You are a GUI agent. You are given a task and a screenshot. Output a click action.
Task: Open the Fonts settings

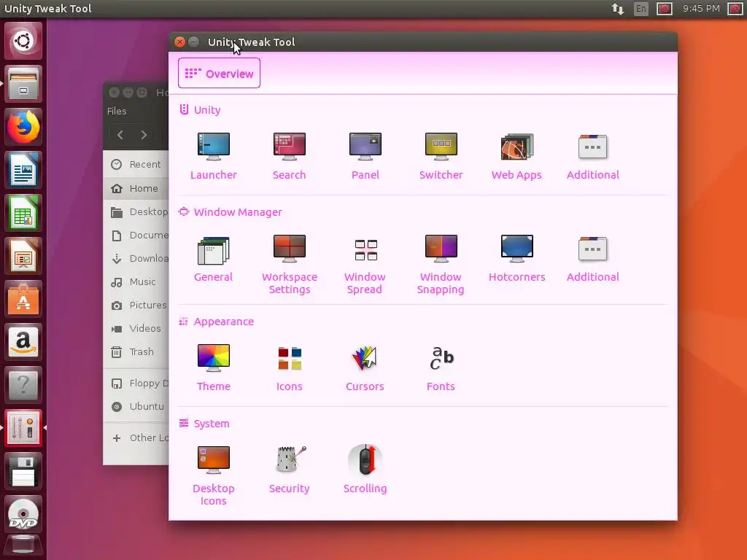click(441, 367)
